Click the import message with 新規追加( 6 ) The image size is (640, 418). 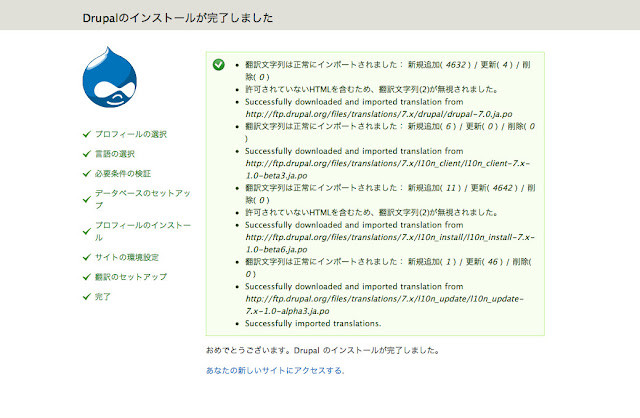tap(390, 132)
